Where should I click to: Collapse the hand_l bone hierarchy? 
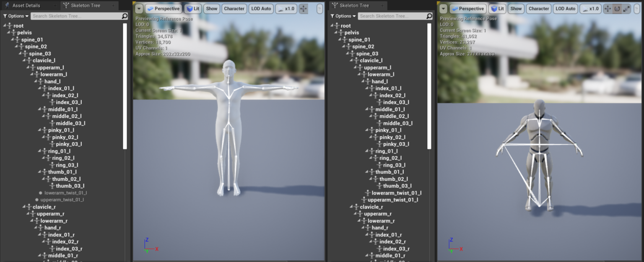pyautogui.click(x=35, y=81)
